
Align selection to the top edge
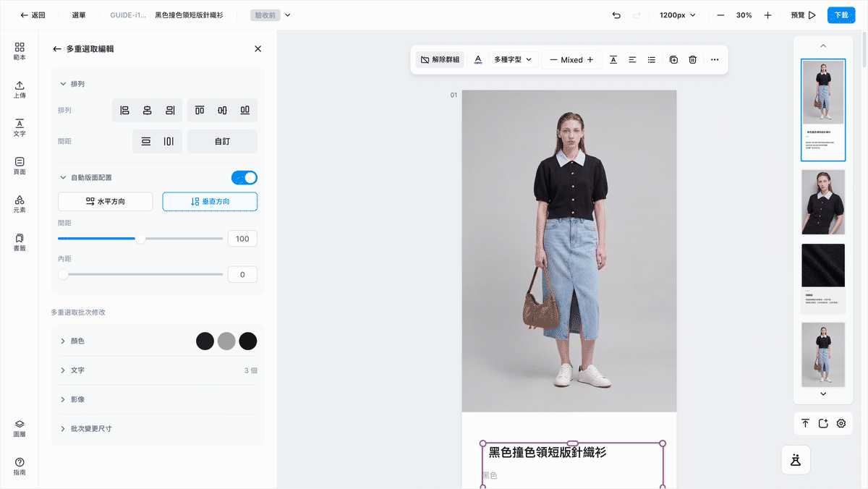point(200,110)
